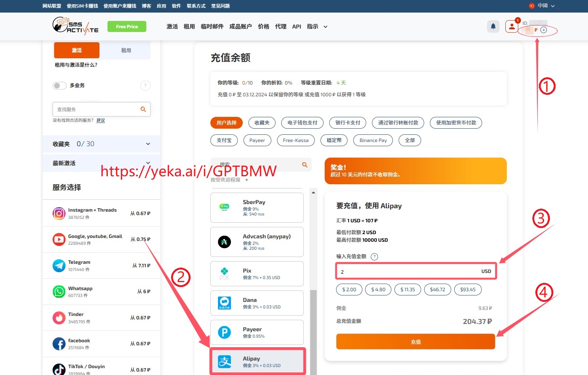
Task: Open the notifications bell
Action: point(493,26)
